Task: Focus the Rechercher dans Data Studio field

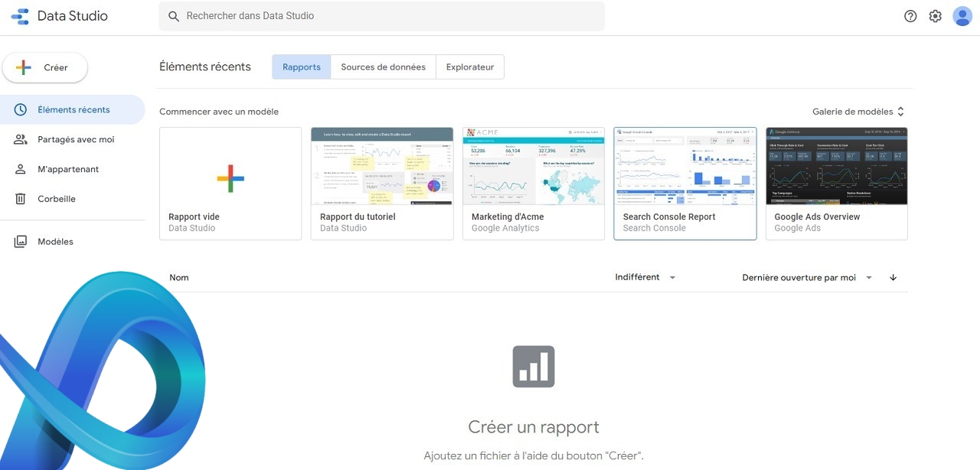Action: coord(381,16)
